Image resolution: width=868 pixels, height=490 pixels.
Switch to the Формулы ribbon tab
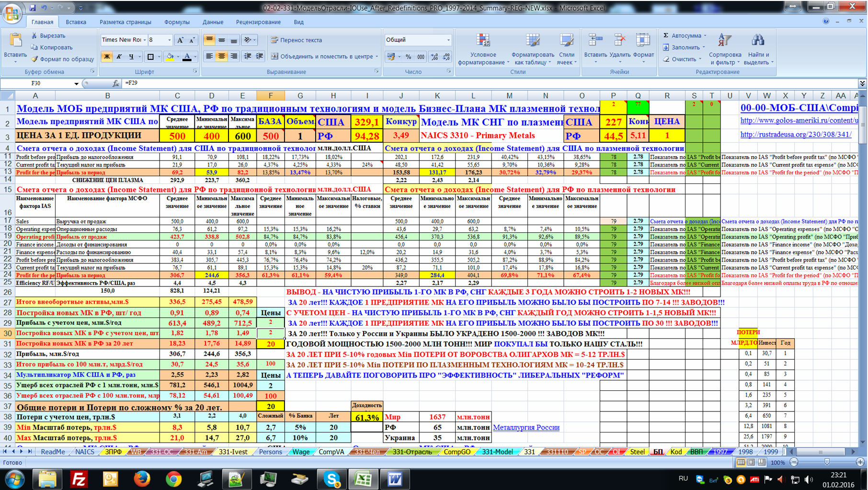click(x=177, y=22)
